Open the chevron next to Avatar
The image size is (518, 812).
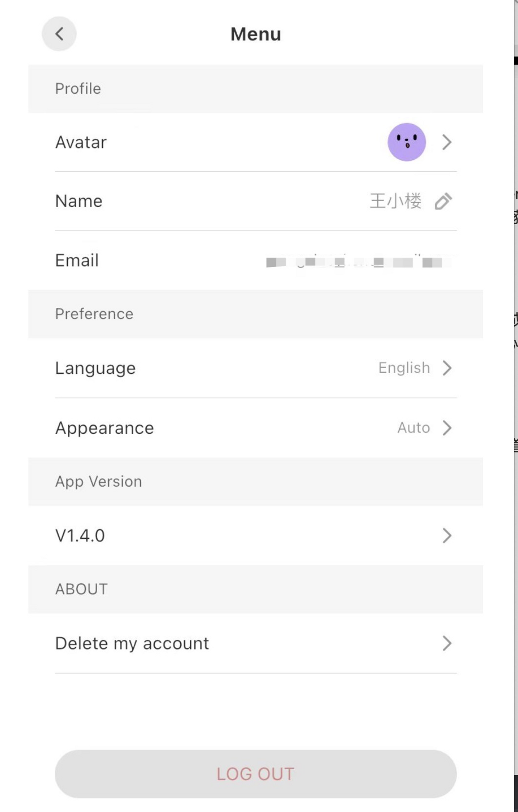coord(447,142)
